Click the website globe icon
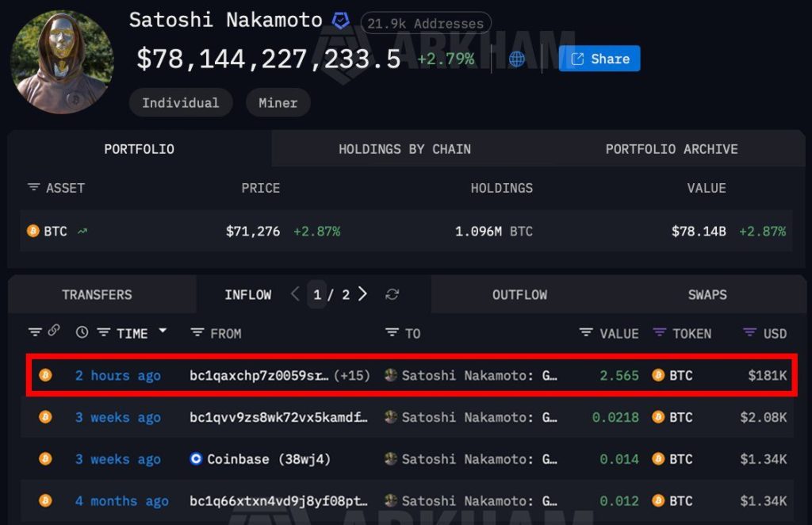812x525 pixels. coord(516,59)
